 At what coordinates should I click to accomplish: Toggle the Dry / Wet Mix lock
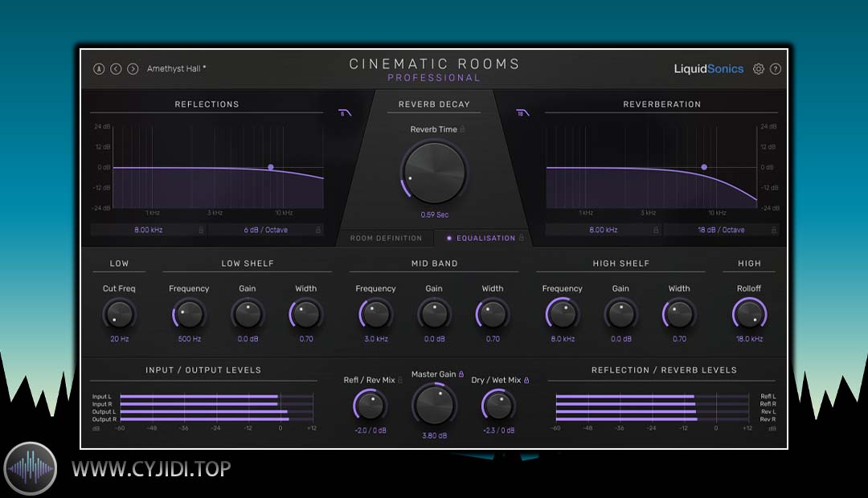coord(526,380)
